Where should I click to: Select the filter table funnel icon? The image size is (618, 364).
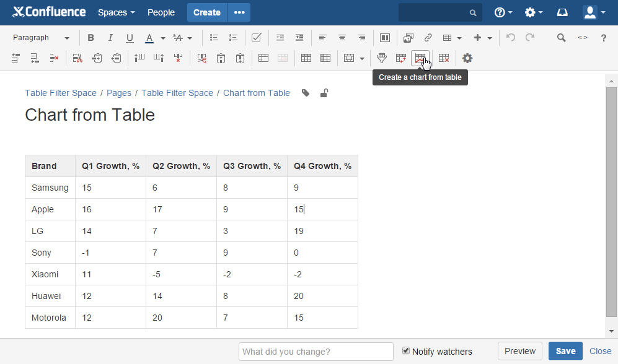coord(381,58)
